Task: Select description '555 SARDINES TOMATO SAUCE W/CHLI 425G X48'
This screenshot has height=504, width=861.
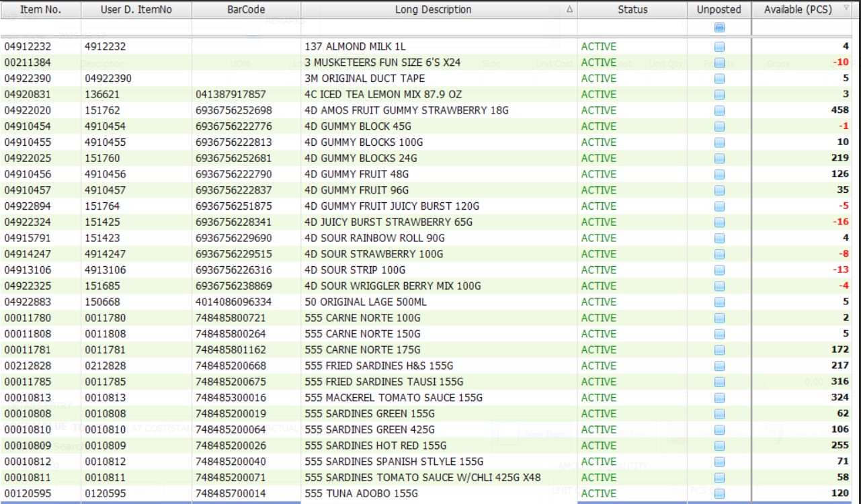Action: tap(423, 477)
